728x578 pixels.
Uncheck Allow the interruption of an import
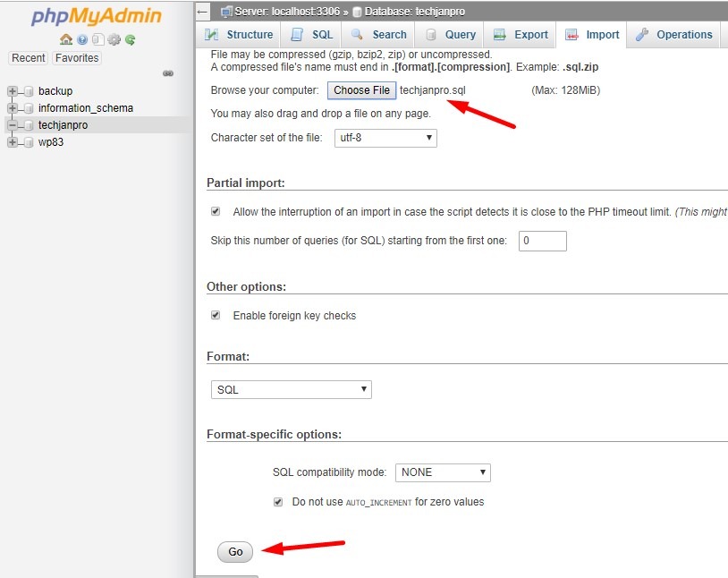click(x=216, y=210)
